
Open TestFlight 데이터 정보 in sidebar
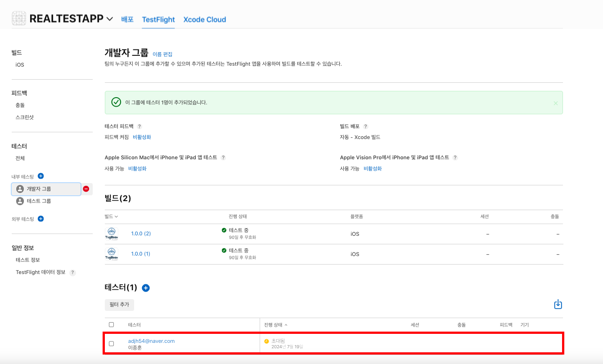40,272
